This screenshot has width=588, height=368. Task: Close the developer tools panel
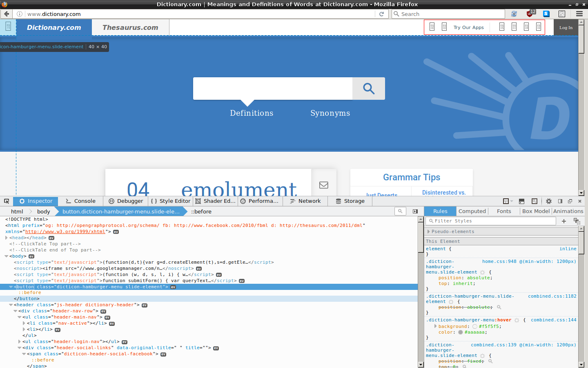(580, 201)
